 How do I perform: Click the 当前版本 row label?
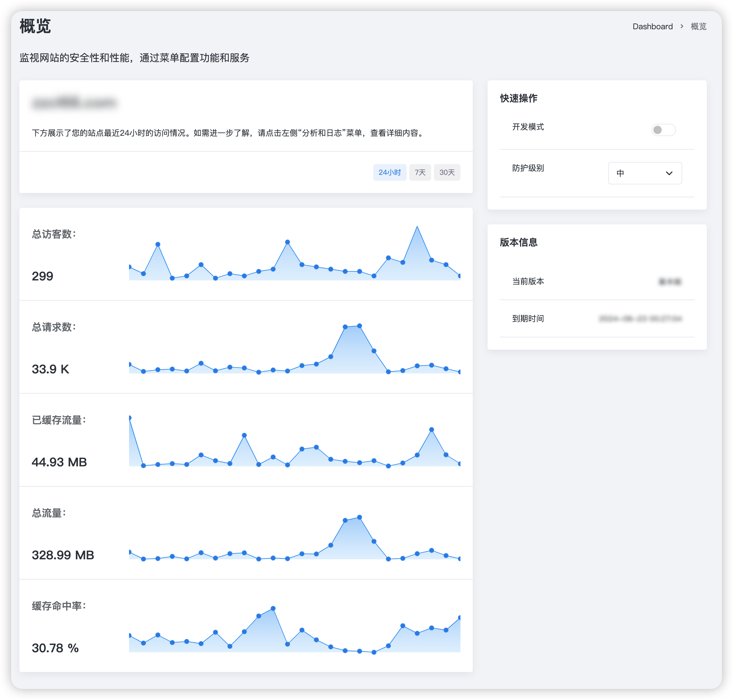coord(528,281)
